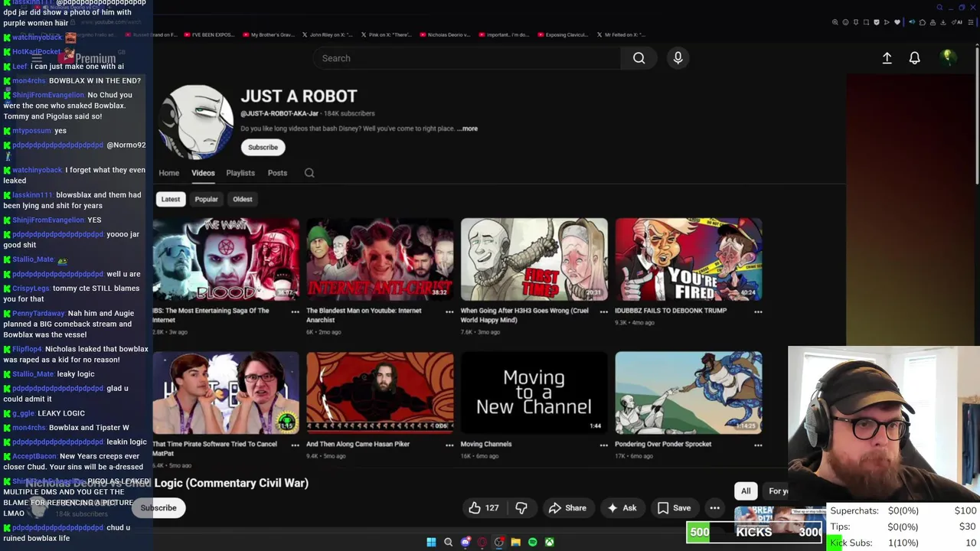Click the page vertical scrollbar
Screen dimensions: 980x551
(x=976, y=115)
